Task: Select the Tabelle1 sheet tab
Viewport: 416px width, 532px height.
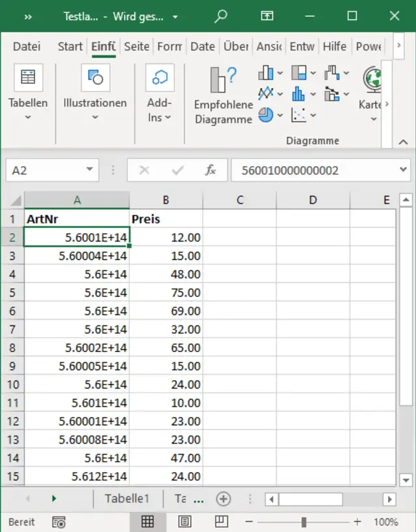Action: pos(127,499)
